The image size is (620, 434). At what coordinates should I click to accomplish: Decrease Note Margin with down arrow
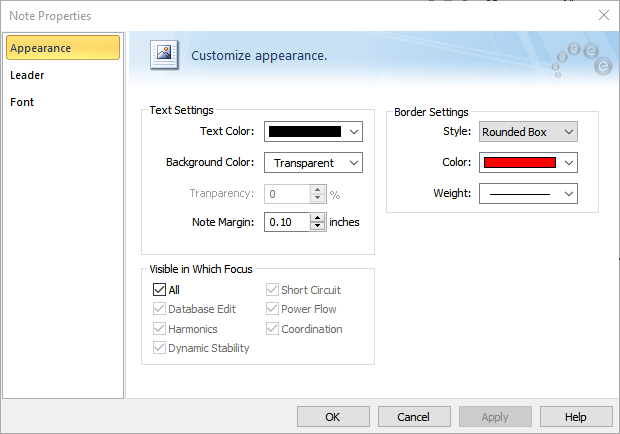(318, 227)
